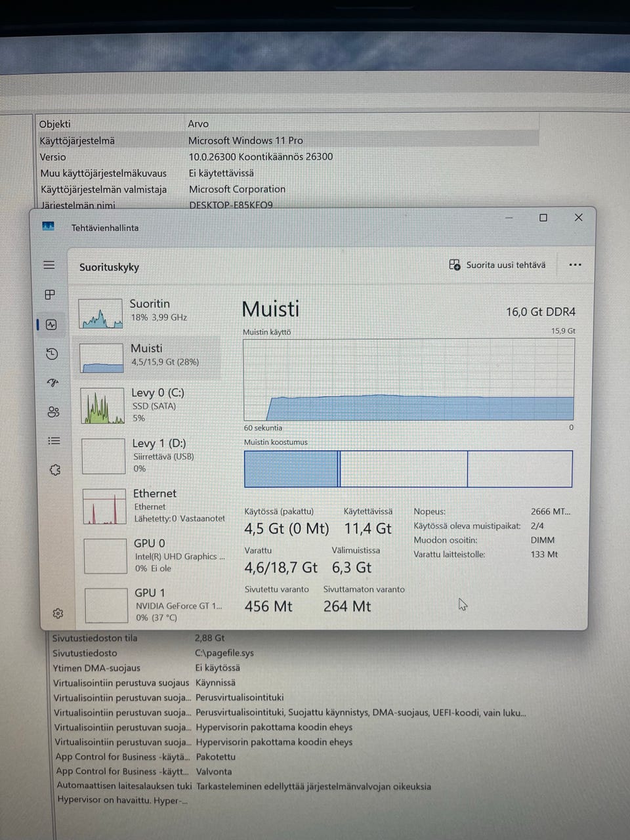The image size is (630, 840).
Task: Maximize the Tehtävienhallinta window
Action: 543,218
